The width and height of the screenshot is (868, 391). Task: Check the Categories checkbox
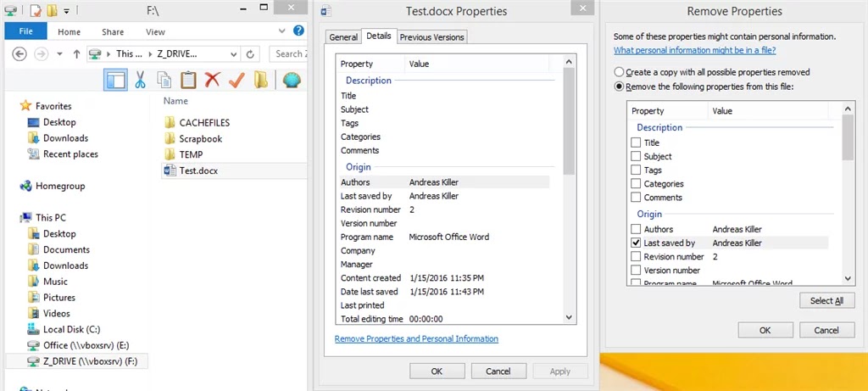(636, 183)
